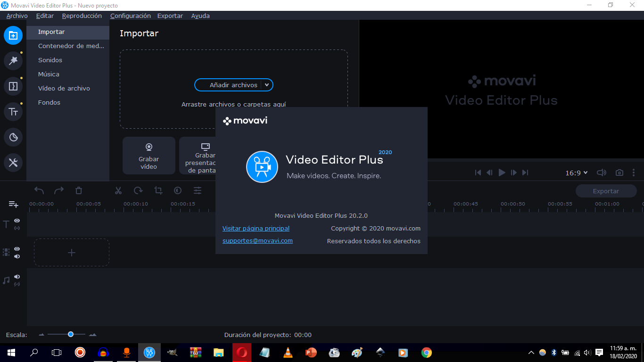The width and height of the screenshot is (644, 362).
Task: Open the Configuración menu
Action: click(x=131, y=16)
